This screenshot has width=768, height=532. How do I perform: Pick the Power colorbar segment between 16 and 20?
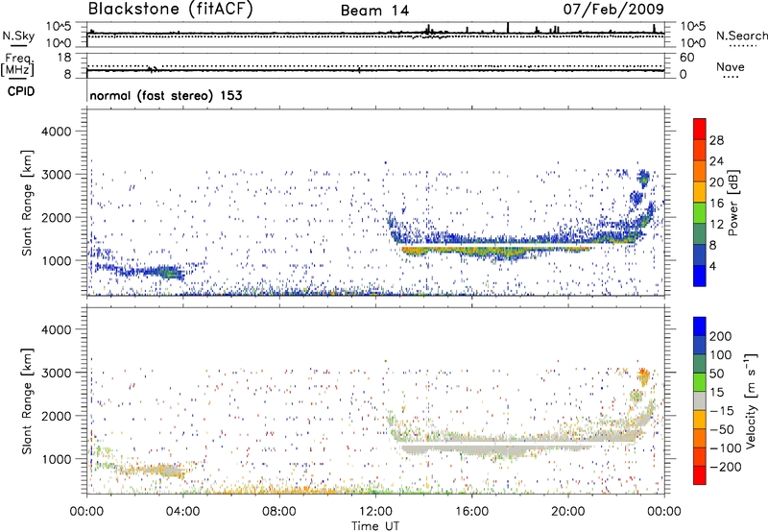click(x=700, y=192)
